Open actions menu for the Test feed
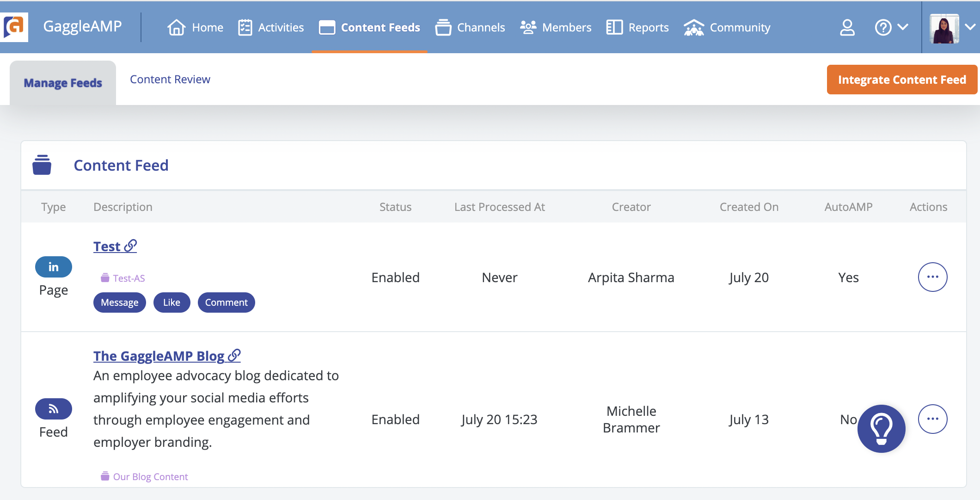 click(x=932, y=277)
